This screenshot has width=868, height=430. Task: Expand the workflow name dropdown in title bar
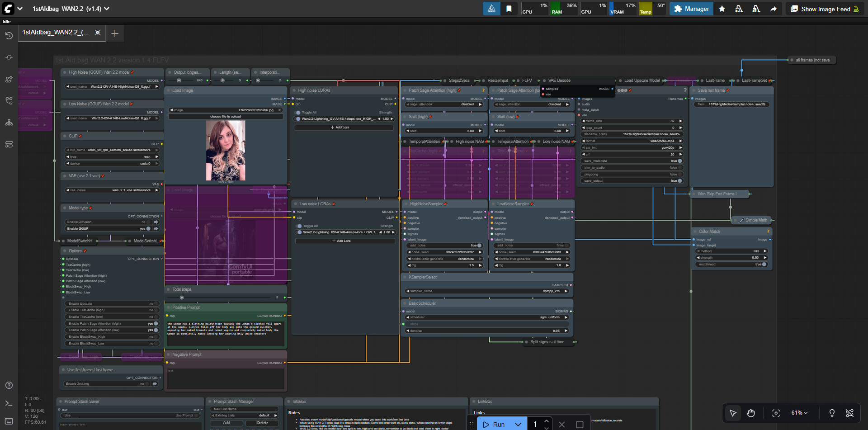click(x=107, y=9)
